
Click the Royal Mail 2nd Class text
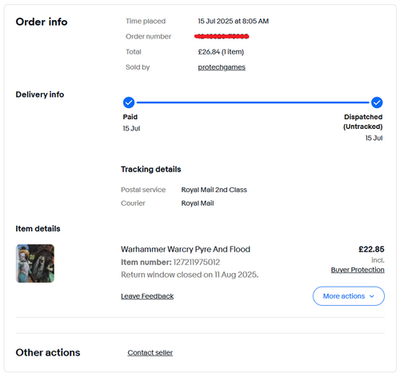[214, 190]
